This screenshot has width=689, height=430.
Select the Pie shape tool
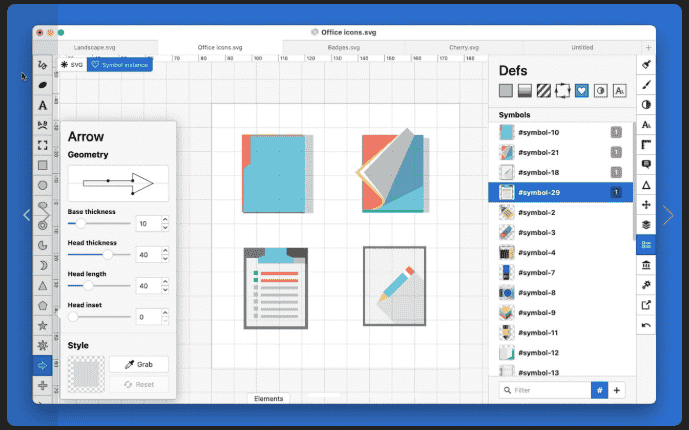42,246
